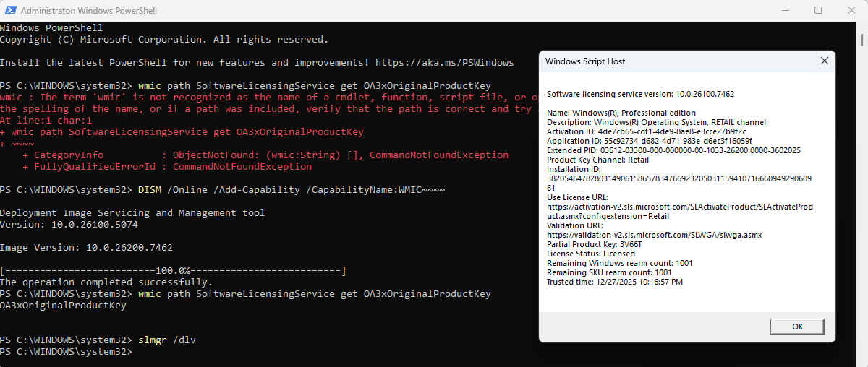Click the 100.0% progress bar line

173,271
